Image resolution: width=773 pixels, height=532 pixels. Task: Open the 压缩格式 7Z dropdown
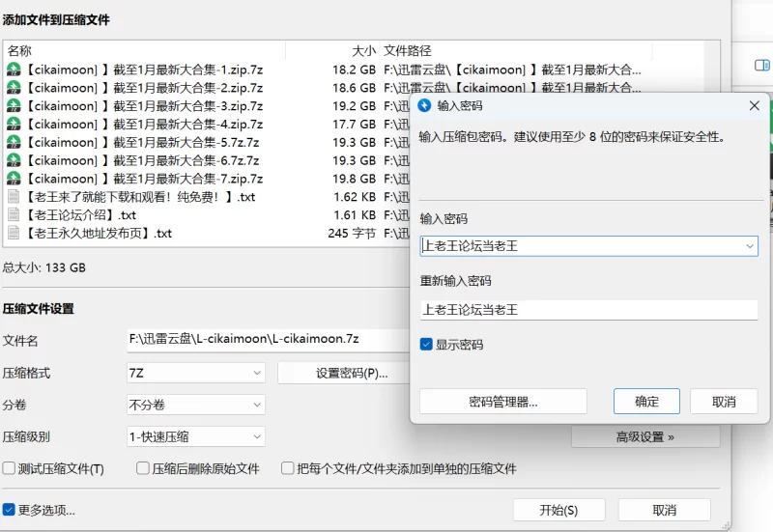click(196, 373)
